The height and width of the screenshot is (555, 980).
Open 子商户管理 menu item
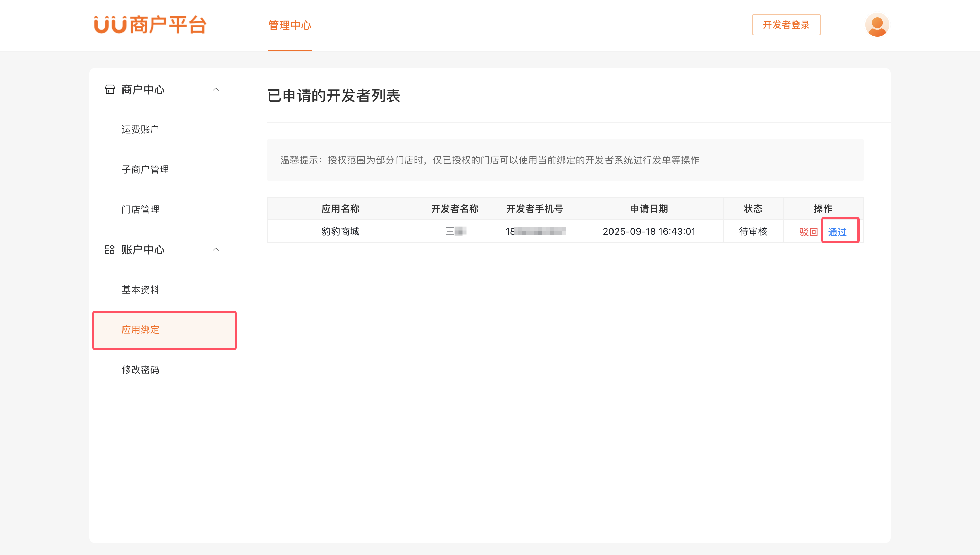(x=145, y=170)
